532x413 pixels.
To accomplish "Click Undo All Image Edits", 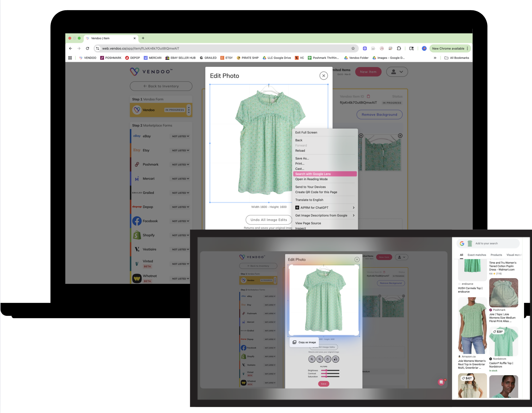I will pos(268,220).
